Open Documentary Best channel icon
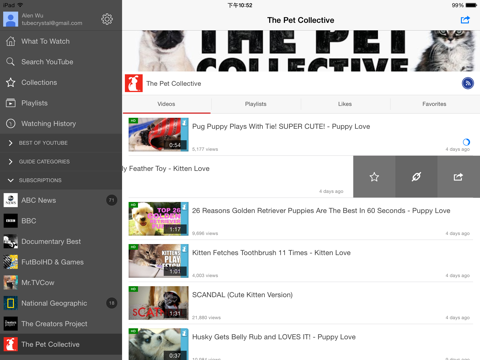This screenshot has height=360, width=480. point(11,241)
